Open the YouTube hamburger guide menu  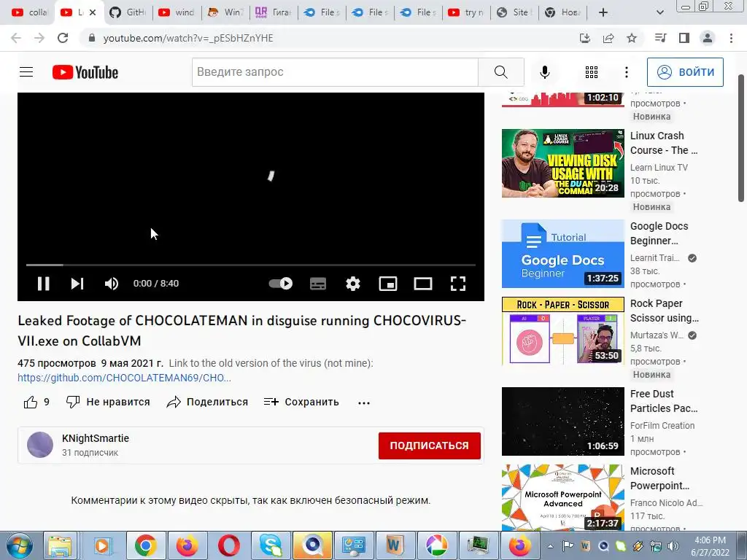pyautogui.click(x=26, y=72)
